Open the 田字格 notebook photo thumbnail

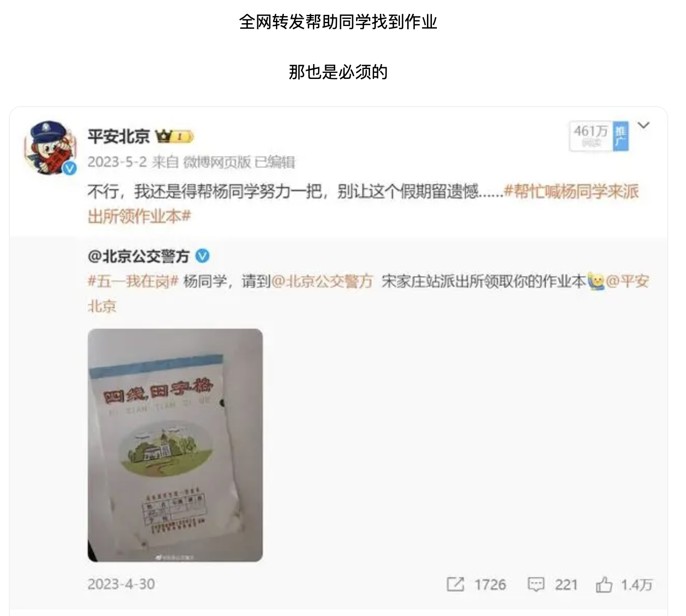(175, 445)
